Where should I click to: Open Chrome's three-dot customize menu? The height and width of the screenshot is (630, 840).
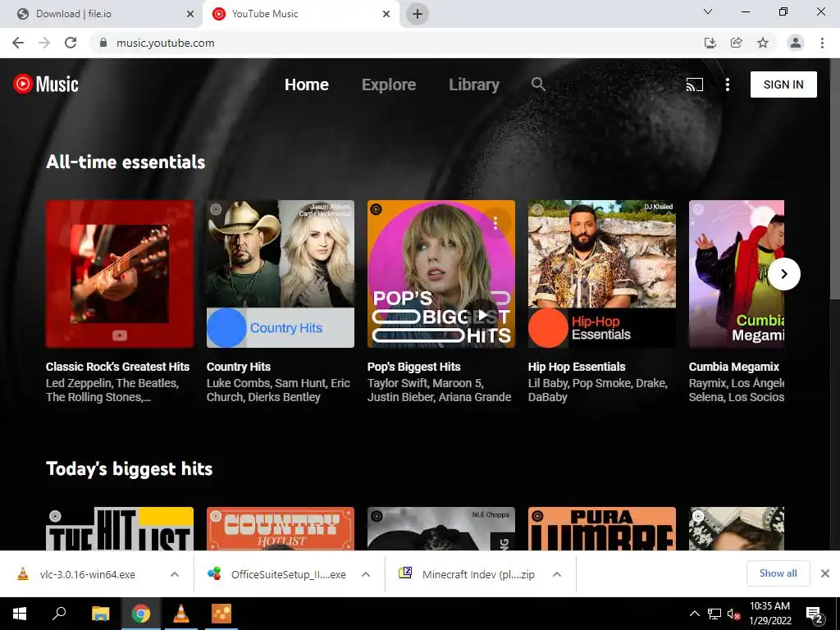(822, 43)
